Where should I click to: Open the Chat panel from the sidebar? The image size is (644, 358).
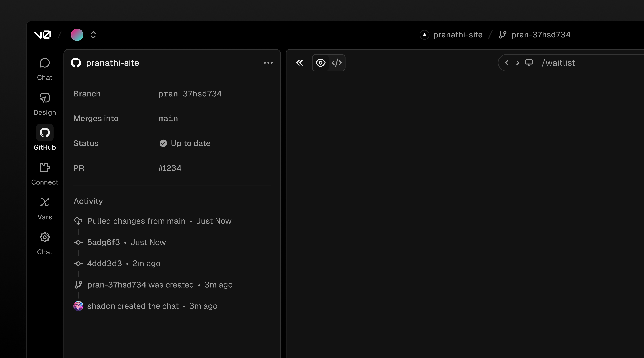coord(44,68)
